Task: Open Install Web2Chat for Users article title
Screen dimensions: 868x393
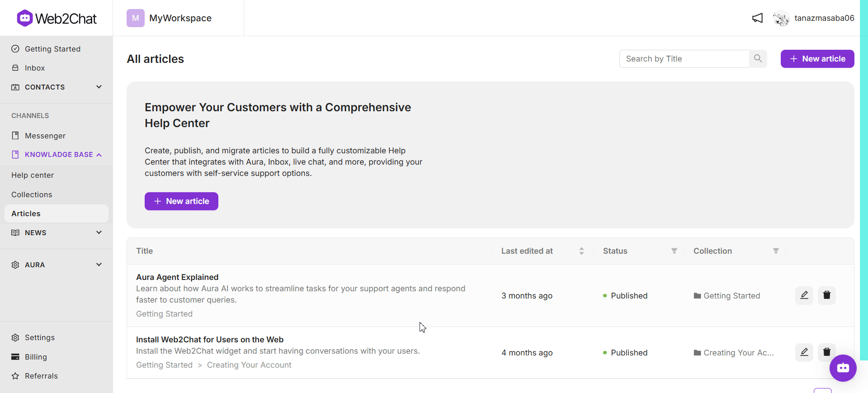Action: (210, 340)
